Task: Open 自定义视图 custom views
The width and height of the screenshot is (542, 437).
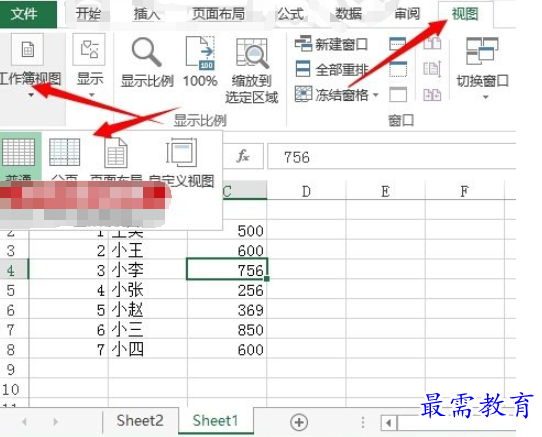Action: (x=181, y=161)
